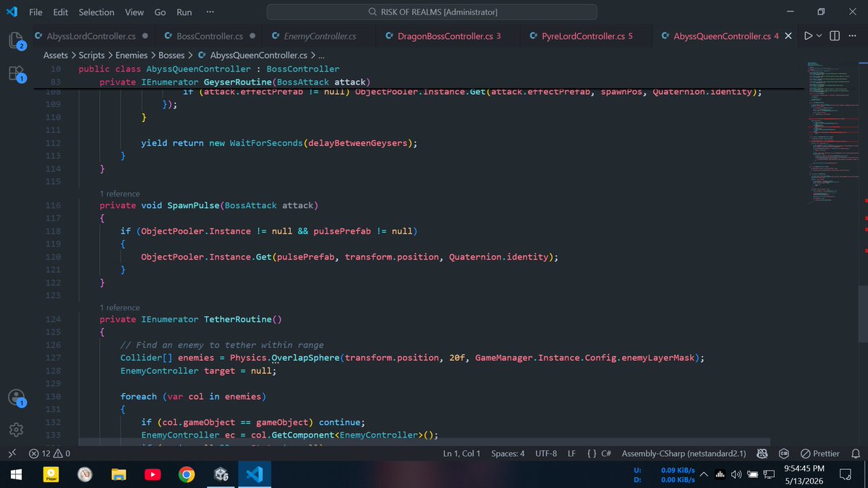The image size is (868, 488).
Task: Split the editor to the right
Action: (835, 36)
